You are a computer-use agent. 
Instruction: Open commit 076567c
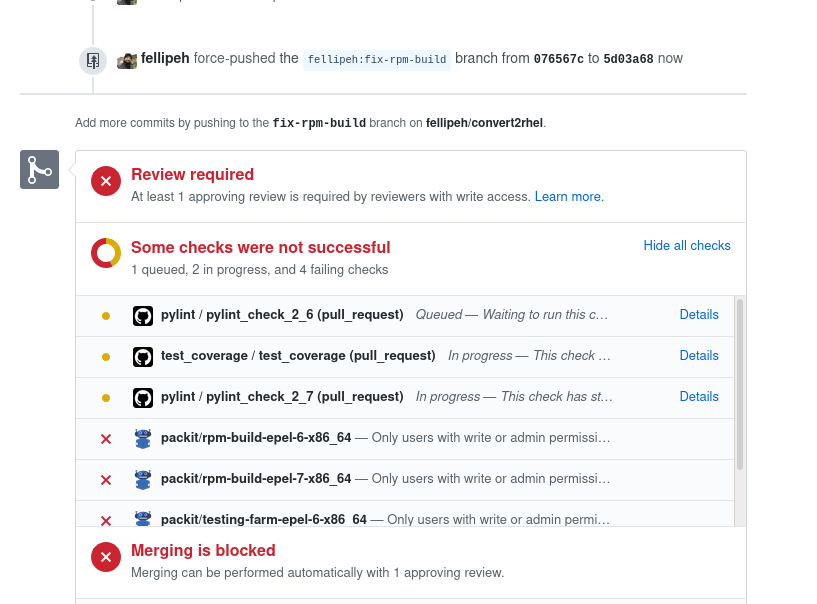(x=559, y=59)
